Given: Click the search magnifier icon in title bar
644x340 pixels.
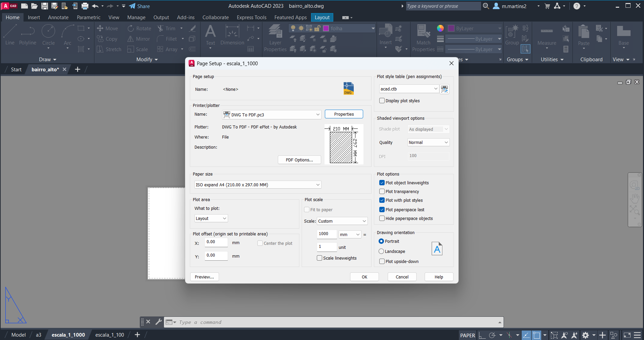Looking at the screenshot, I should tap(486, 6).
